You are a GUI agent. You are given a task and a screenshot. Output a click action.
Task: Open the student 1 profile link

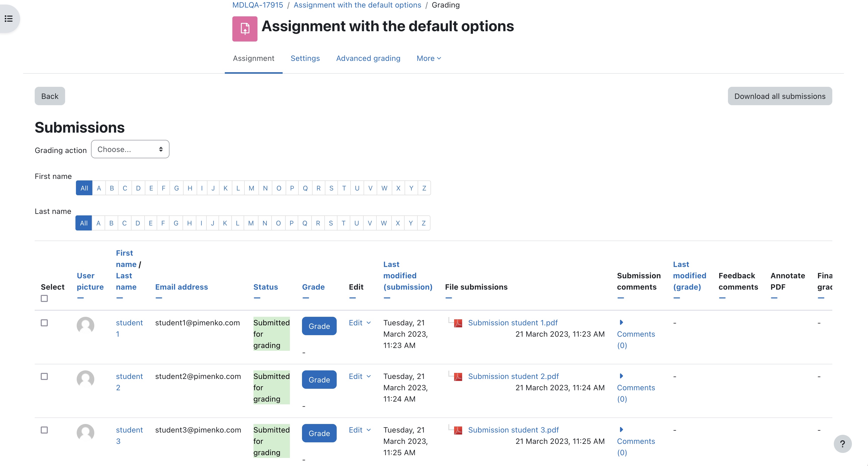pos(129,328)
